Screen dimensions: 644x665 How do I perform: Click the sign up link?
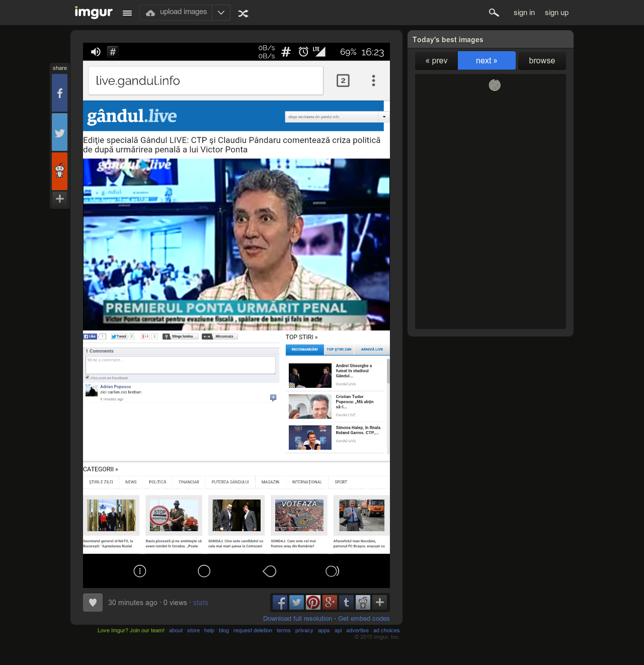click(x=556, y=13)
